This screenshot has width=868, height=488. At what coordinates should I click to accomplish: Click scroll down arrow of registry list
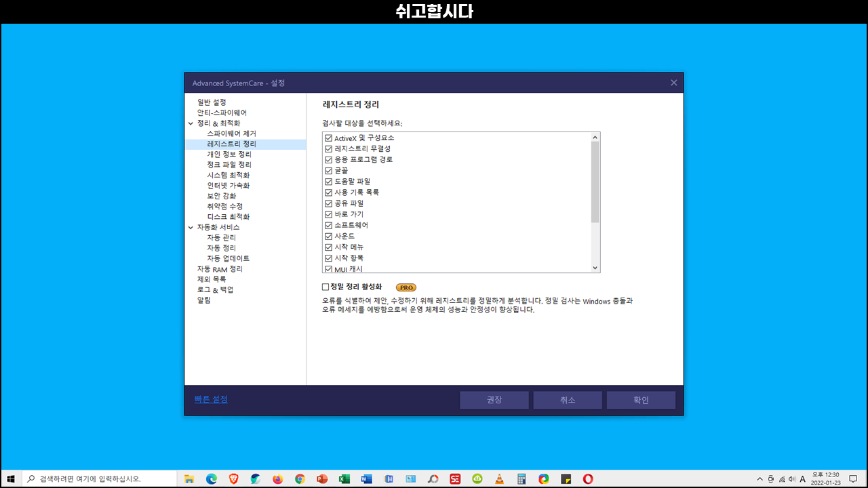tap(595, 268)
